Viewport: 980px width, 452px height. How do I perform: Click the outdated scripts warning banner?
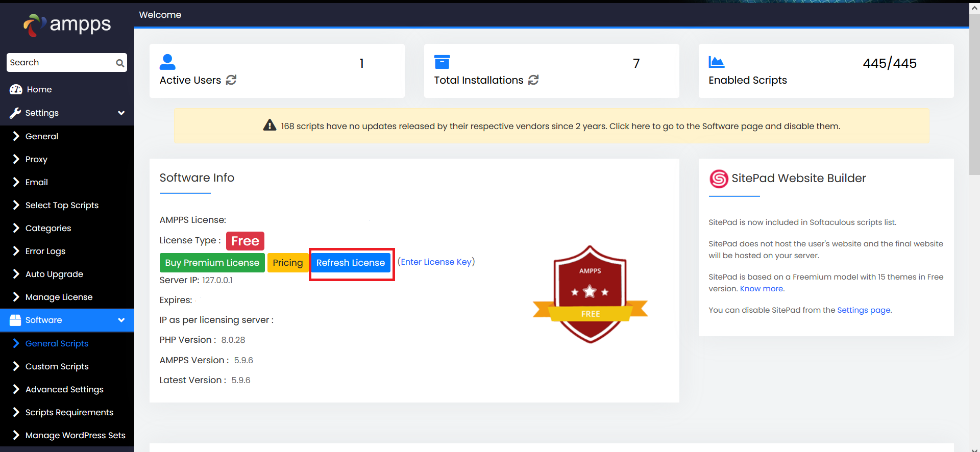pyautogui.click(x=551, y=125)
